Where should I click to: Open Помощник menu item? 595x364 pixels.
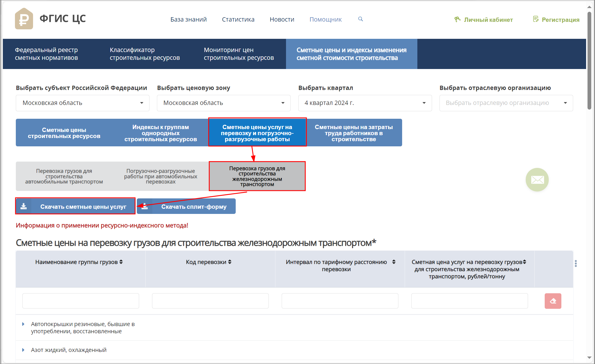coord(325,19)
